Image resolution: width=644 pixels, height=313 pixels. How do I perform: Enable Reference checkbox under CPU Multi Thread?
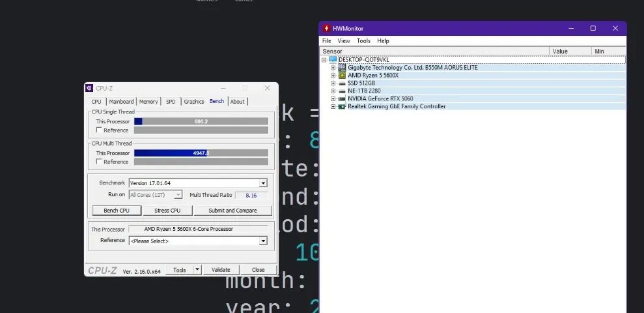98,162
